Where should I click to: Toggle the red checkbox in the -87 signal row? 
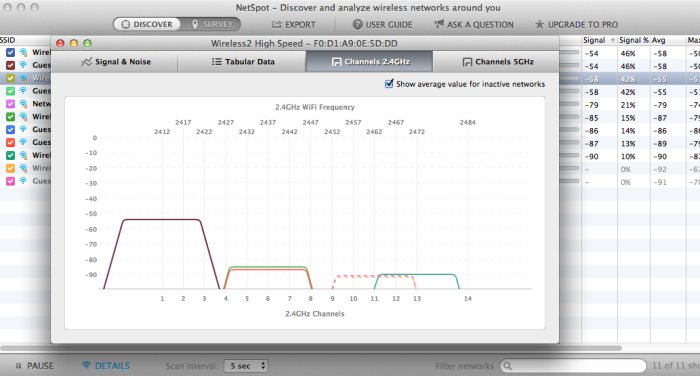[x=10, y=142]
